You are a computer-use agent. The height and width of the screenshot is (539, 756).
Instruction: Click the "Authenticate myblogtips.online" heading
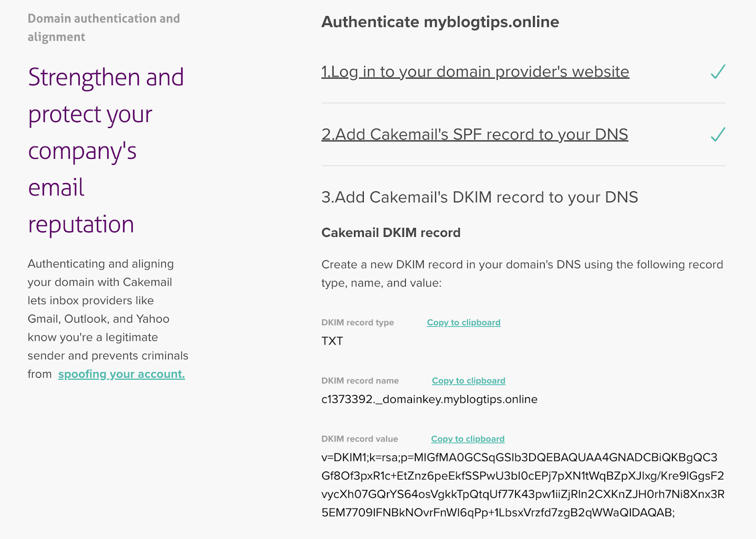[440, 22]
